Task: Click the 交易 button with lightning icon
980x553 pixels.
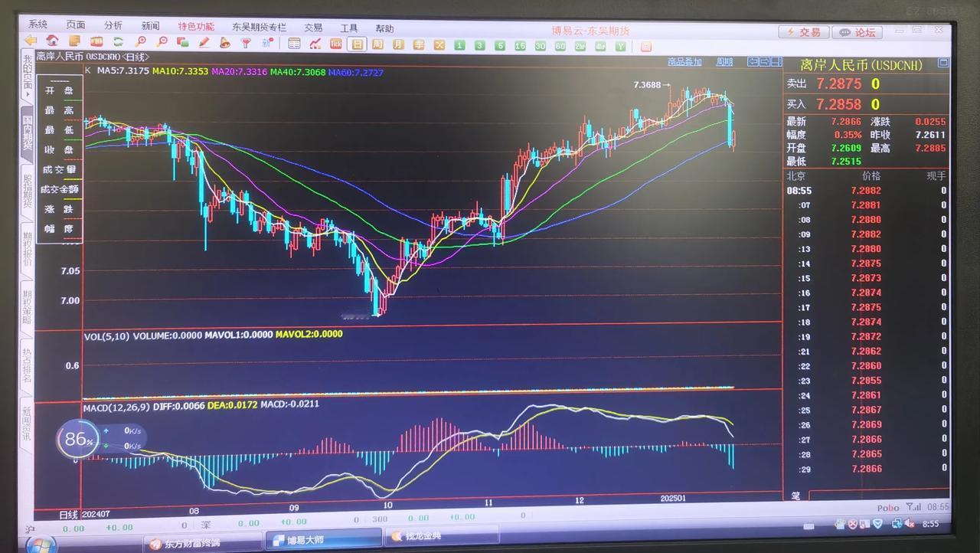Action: pos(803,32)
